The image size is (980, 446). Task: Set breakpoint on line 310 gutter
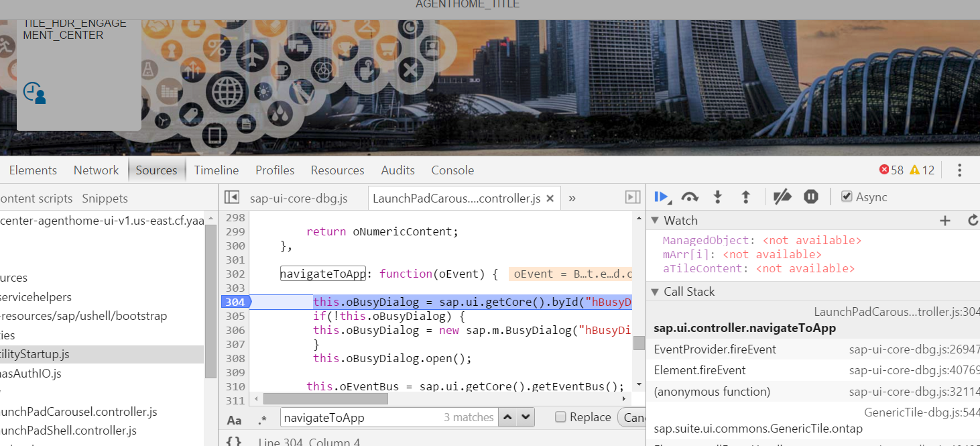click(235, 386)
